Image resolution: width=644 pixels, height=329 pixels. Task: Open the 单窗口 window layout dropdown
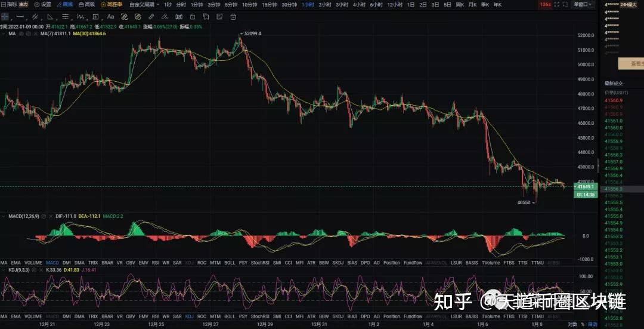(583, 5)
